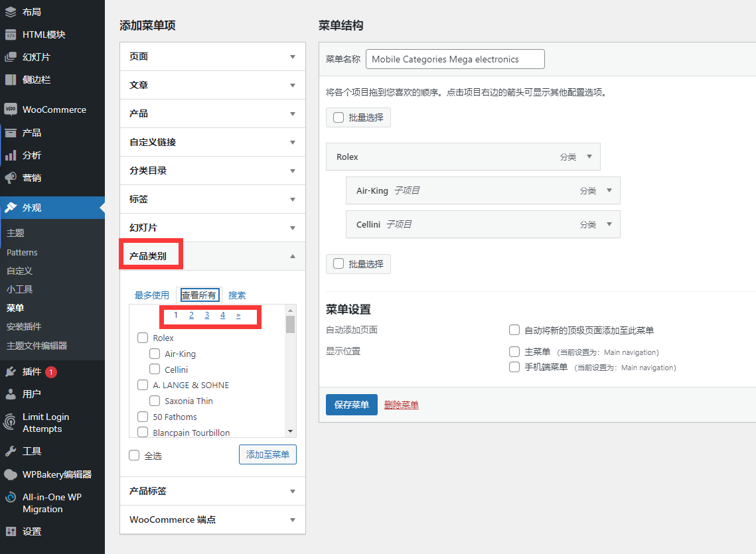Click the 删除菜单 delete link
756x554 pixels.
401,405
